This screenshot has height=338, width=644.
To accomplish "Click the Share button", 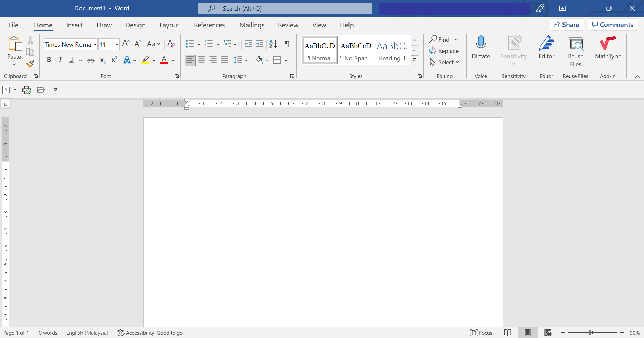I will [567, 25].
